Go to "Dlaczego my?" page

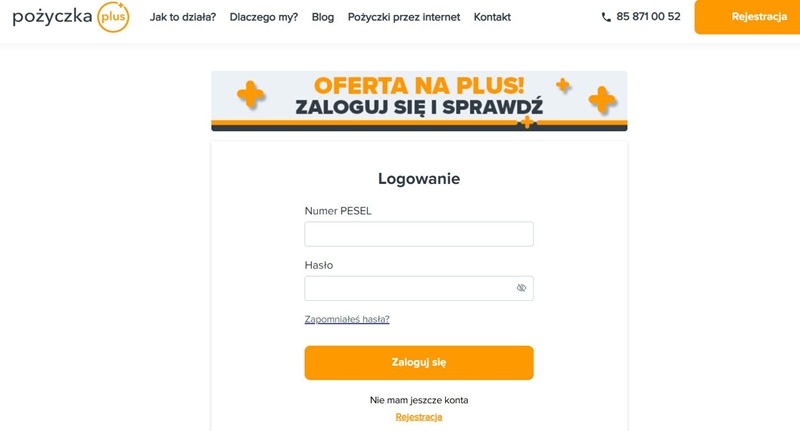(x=264, y=17)
